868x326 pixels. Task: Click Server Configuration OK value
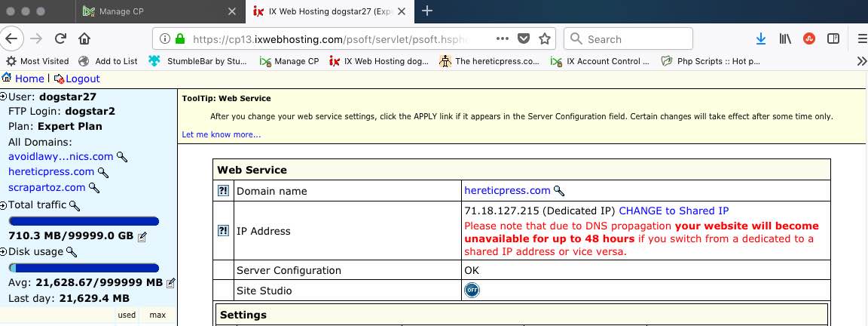coord(472,271)
